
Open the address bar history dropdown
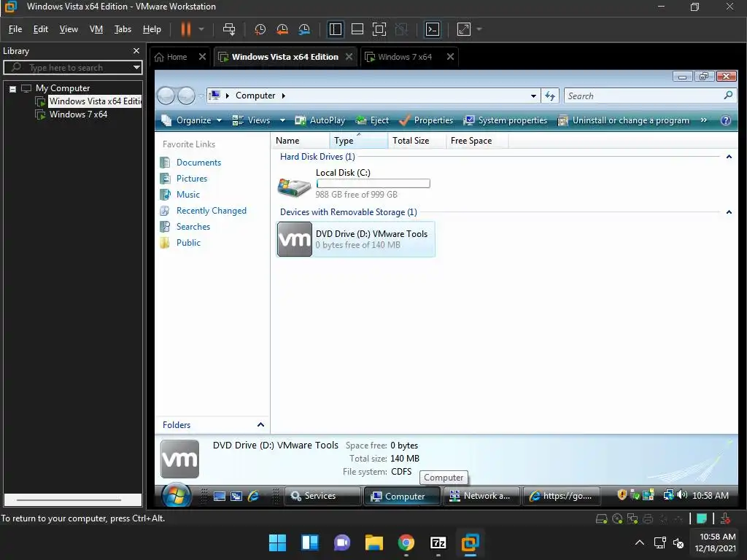[533, 96]
